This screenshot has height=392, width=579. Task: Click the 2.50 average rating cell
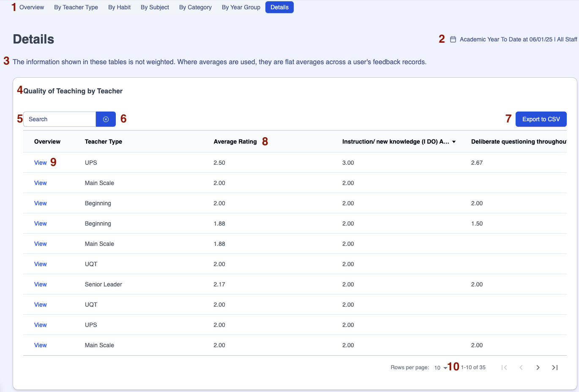[219, 163]
